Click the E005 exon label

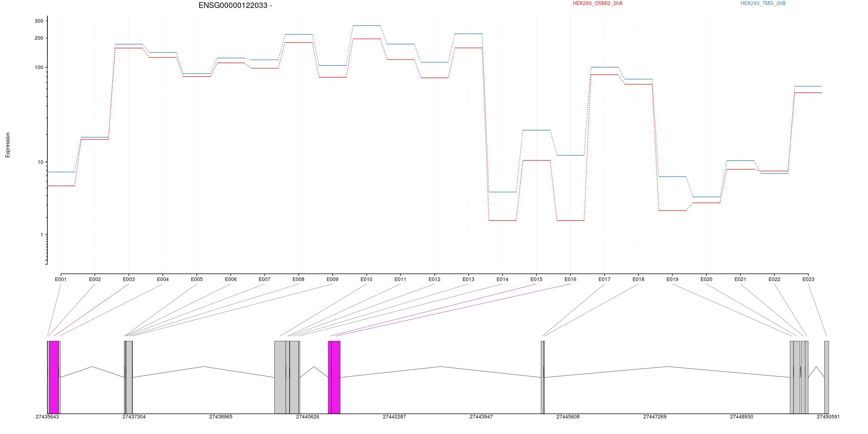pos(197,279)
